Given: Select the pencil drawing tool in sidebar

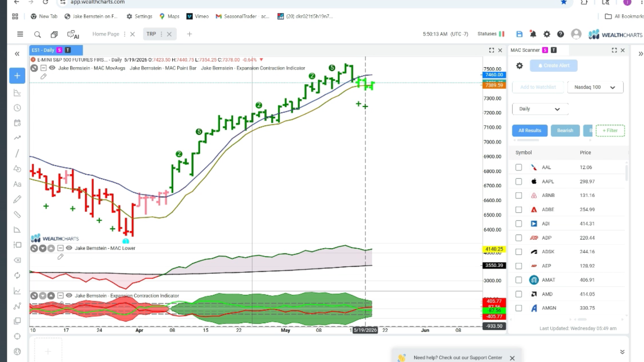Looking at the screenshot, I should click(x=17, y=199).
